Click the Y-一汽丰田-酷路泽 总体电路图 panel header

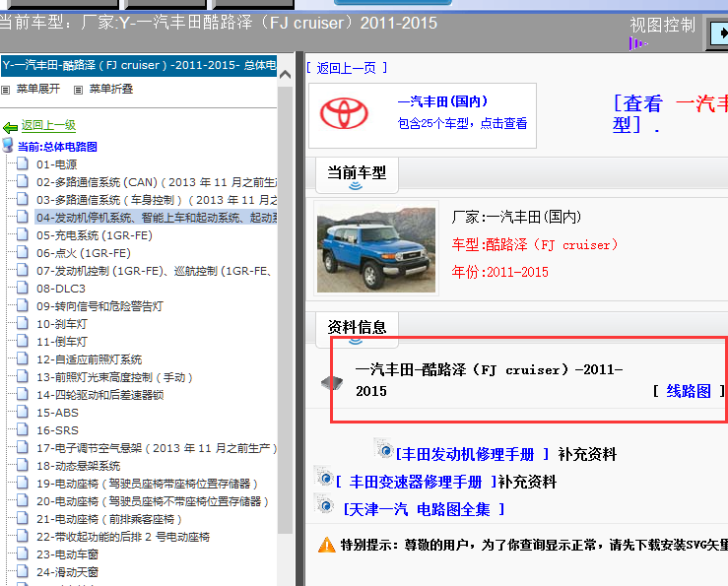pos(139,65)
